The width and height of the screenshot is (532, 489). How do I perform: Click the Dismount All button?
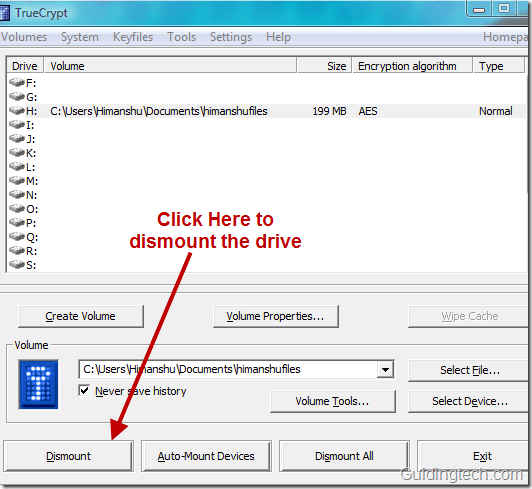coord(344,456)
